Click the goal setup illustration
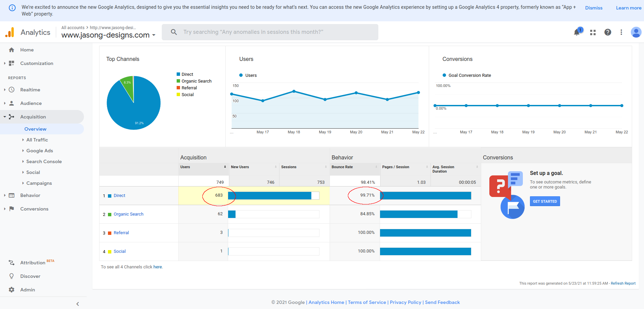This screenshot has height=309, width=644. click(507, 195)
